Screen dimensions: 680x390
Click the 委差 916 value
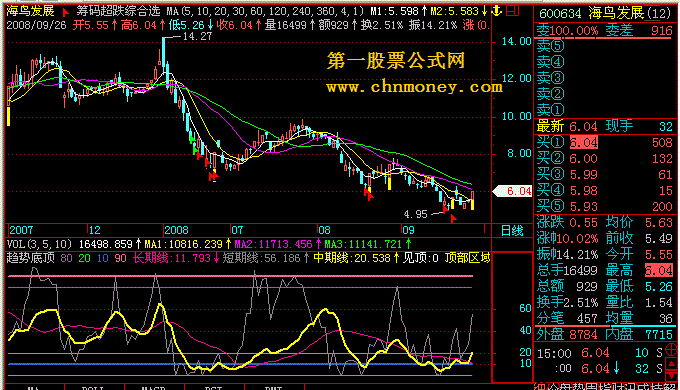(639, 30)
